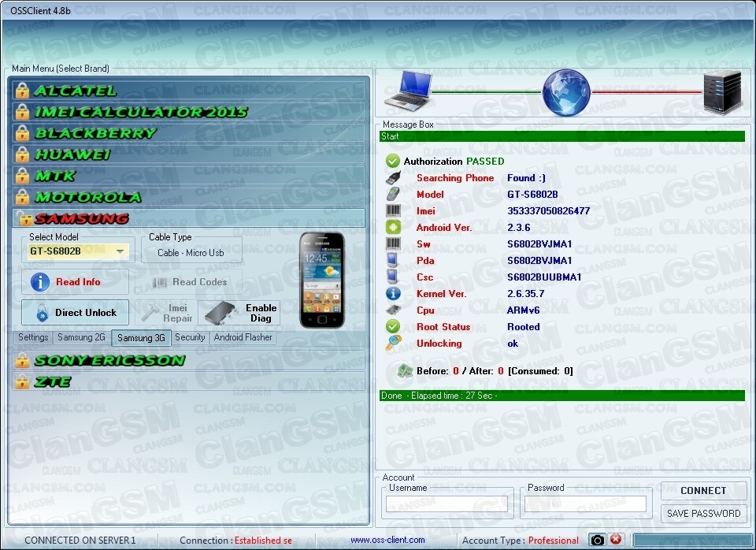Click the CONNECT button

[x=703, y=491]
